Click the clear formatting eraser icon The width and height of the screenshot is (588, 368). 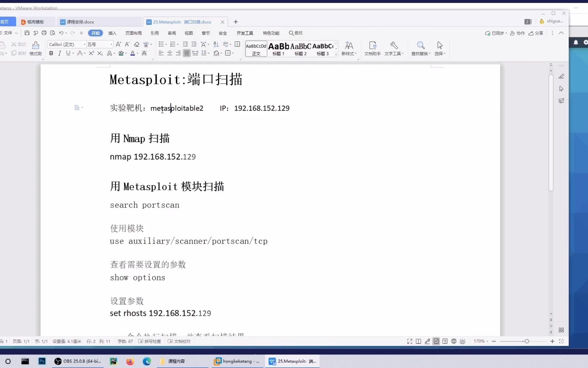click(136, 44)
